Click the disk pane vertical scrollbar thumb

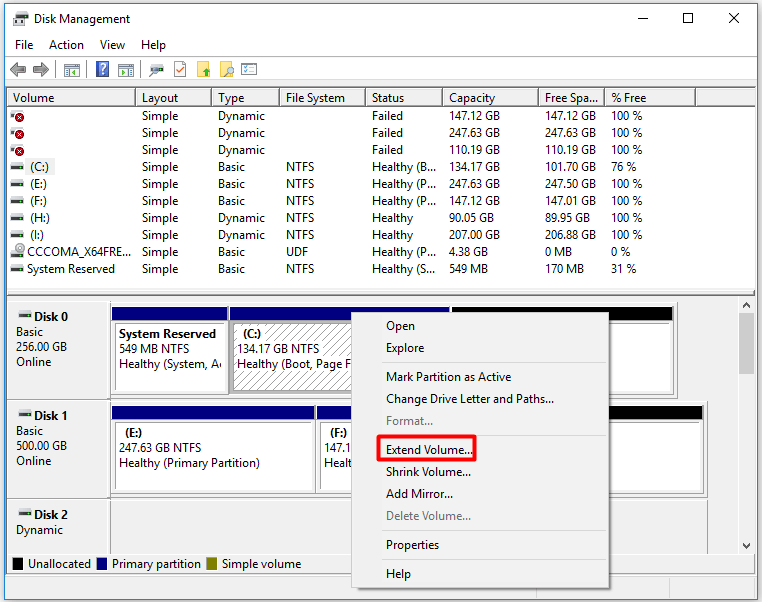tap(746, 344)
